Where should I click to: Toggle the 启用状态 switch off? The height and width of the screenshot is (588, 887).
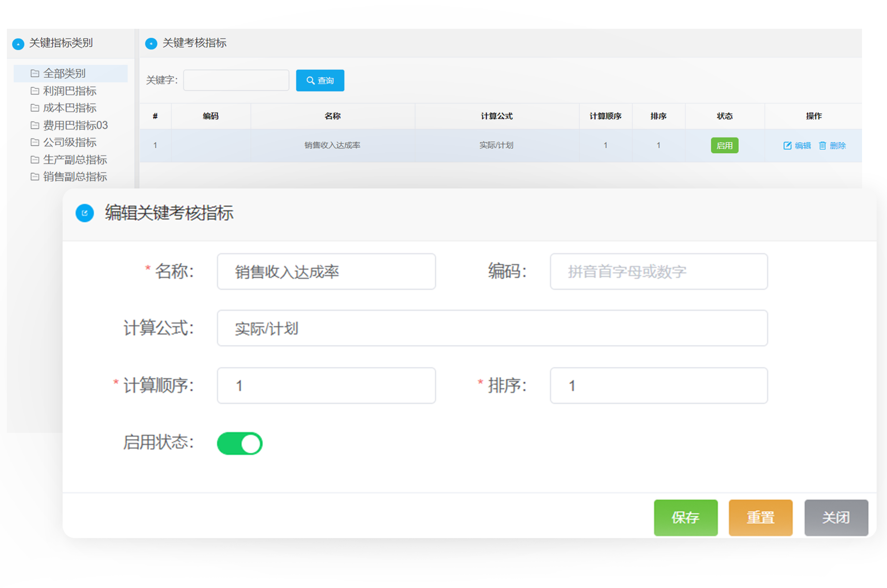coord(240,444)
